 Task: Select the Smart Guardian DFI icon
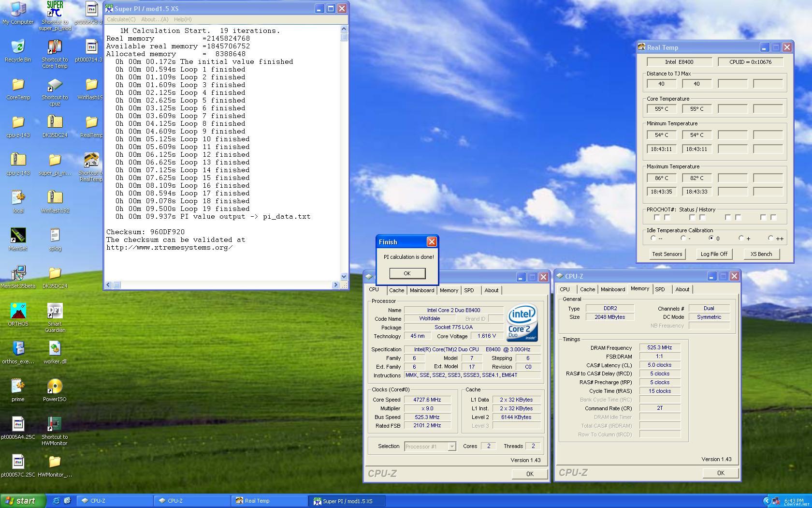point(55,318)
